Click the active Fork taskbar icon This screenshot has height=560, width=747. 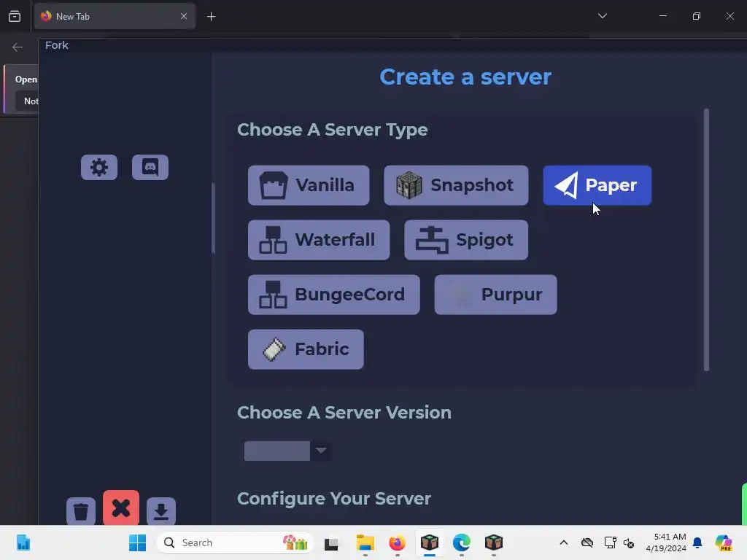(429, 542)
